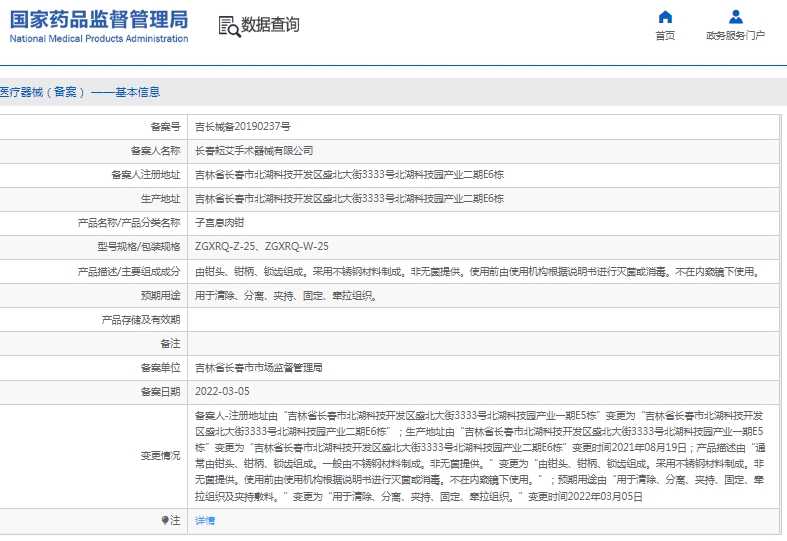Click the empty value cell for 备注
Image resolution: width=787 pixels, height=541 pixels.
point(483,344)
